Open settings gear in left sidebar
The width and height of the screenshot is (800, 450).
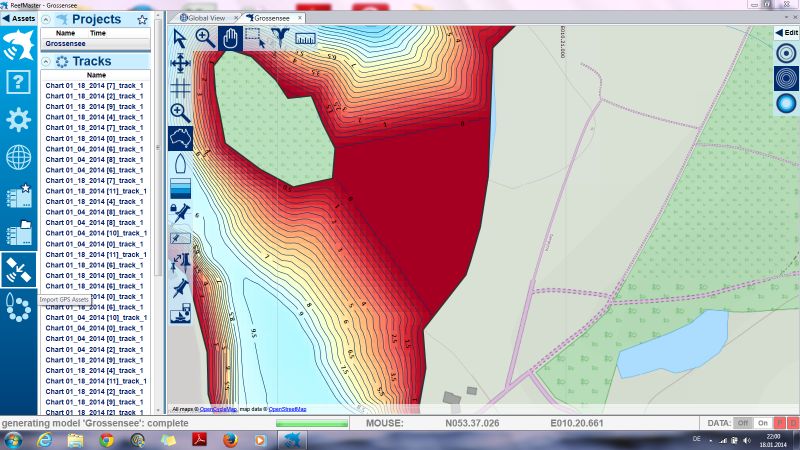[x=18, y=120]
